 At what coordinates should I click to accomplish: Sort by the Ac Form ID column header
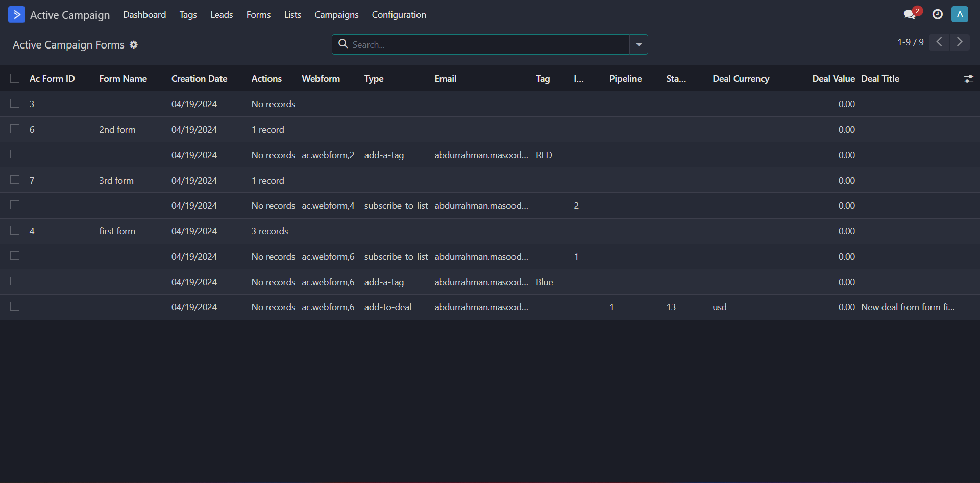[x=52, y=79]
